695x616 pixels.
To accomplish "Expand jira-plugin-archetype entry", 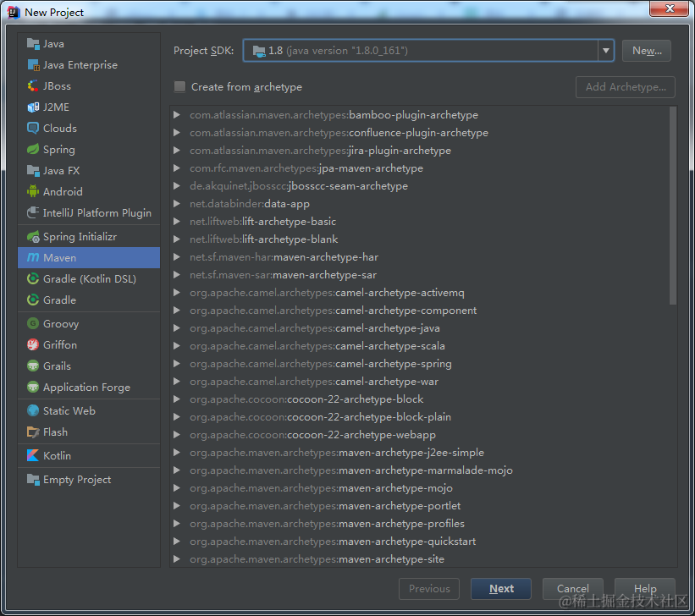I will click(176, 151).
